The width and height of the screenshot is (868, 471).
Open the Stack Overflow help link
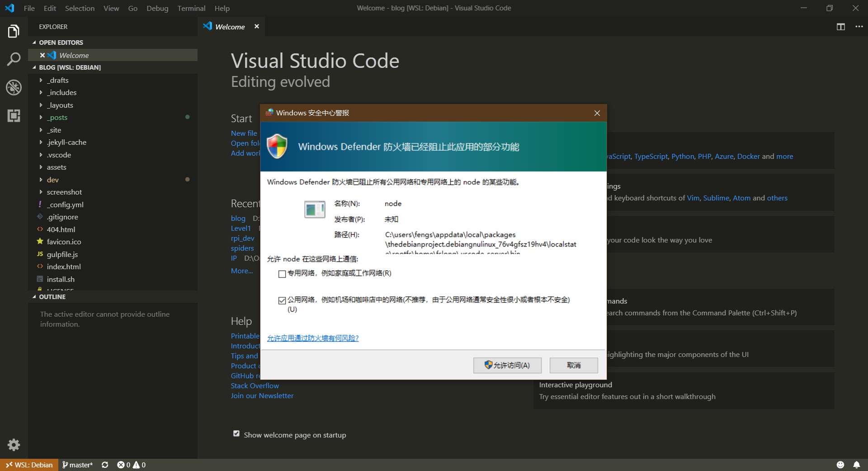[x=255, y=385]
